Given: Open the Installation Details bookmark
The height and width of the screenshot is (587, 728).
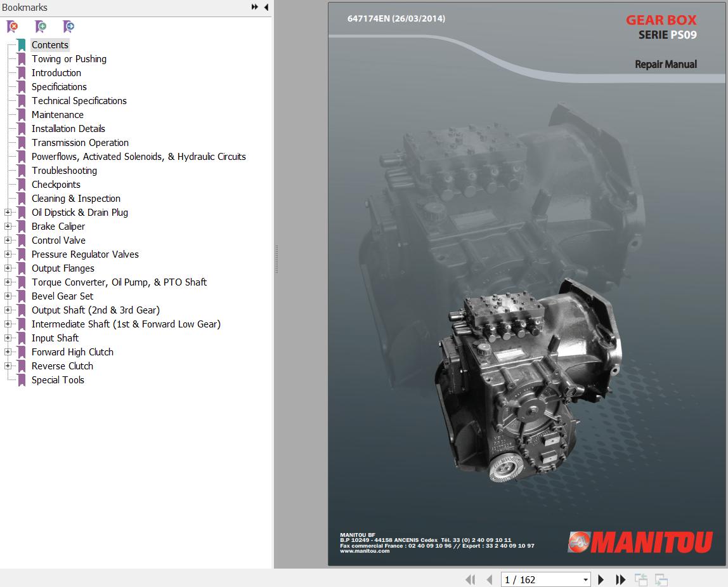Looking at the screenshot, I should click(x=68, y=129).
